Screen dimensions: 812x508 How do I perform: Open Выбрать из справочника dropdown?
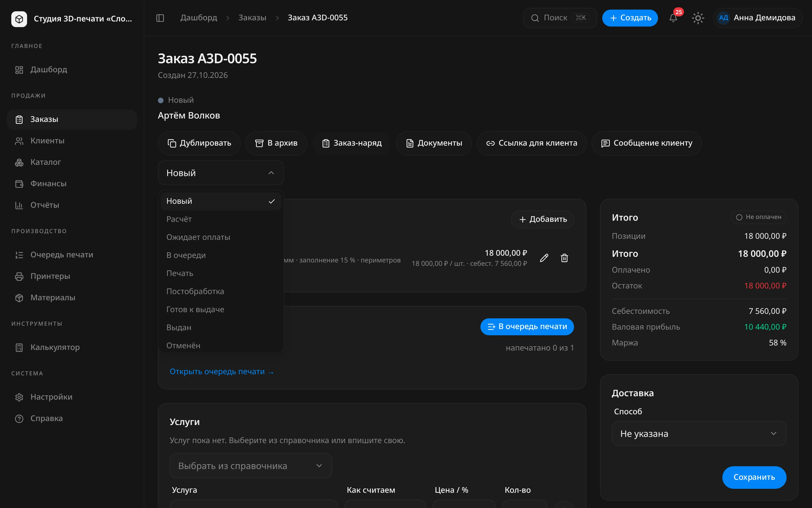tap(251, 466)
